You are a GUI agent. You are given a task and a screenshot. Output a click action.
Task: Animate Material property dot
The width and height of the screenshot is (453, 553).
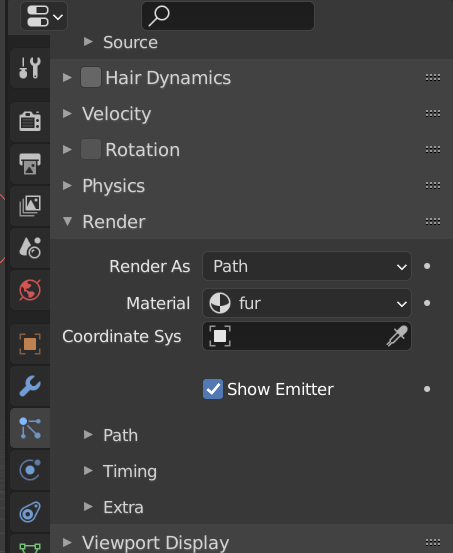(x=427, y=303)
